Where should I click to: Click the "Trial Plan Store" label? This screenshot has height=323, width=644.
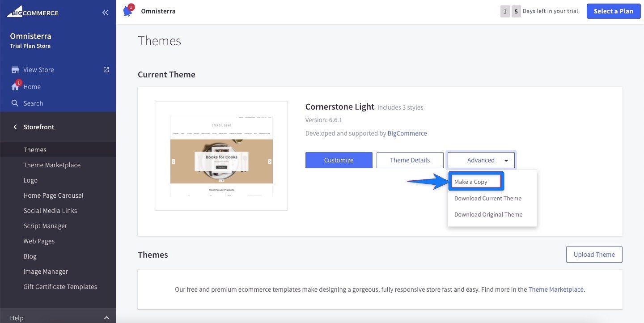coord(30,46)
